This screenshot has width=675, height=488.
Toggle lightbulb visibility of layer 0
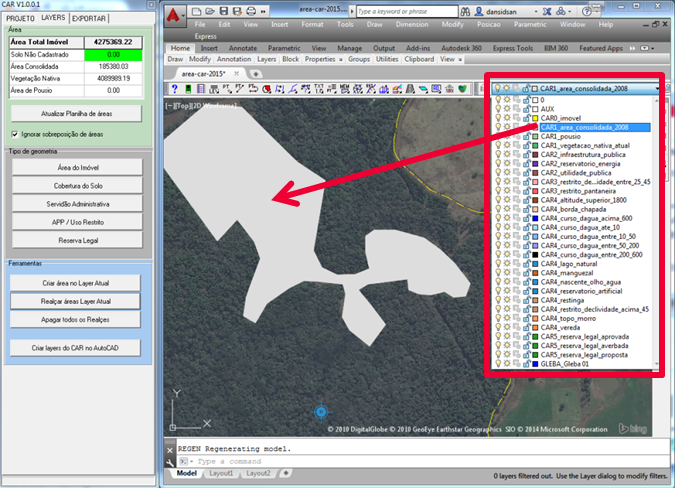(498, 100)
